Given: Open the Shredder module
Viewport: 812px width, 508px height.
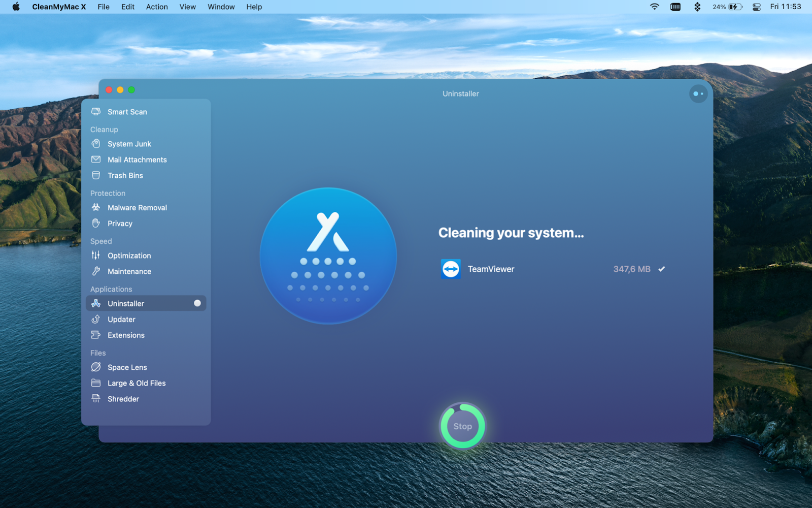Looking at the screenshot, I should (x=146, y=399).
